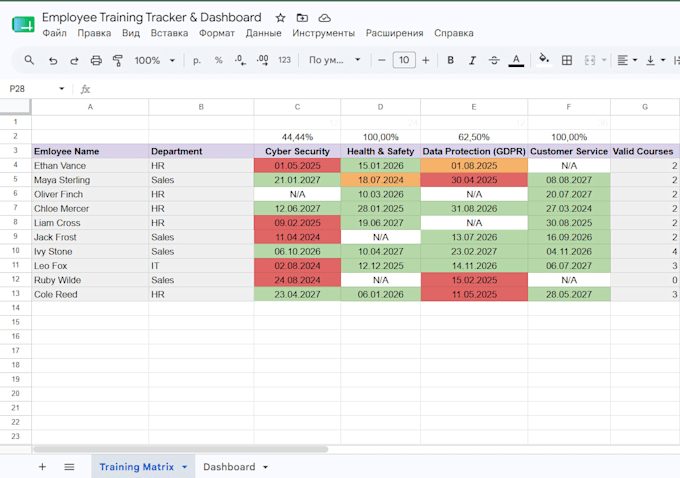Image resolution: width=680 pixels, height=478 pixels.
Task: Open the Вставка menu
Action: [x=169, y=33]
